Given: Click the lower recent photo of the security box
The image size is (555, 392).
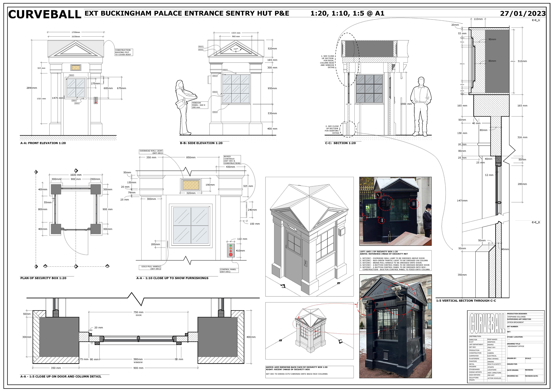Looking at the screenshot, I should tap(395, 326).
